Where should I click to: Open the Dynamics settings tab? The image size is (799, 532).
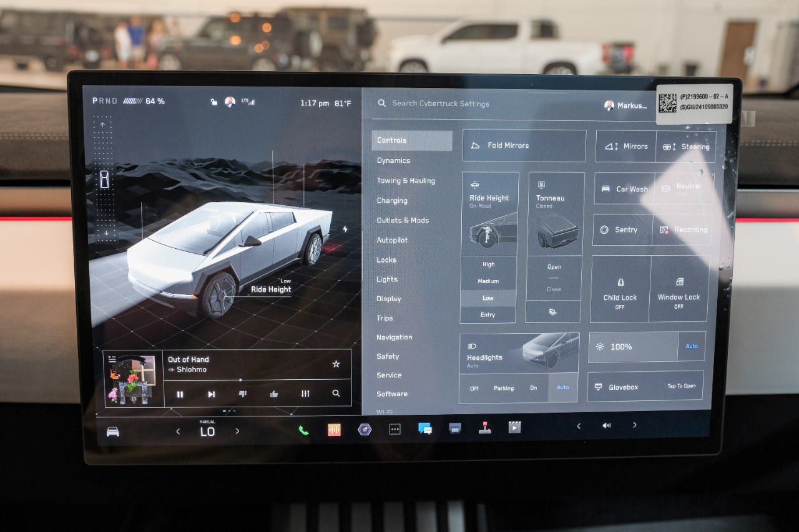393,160
